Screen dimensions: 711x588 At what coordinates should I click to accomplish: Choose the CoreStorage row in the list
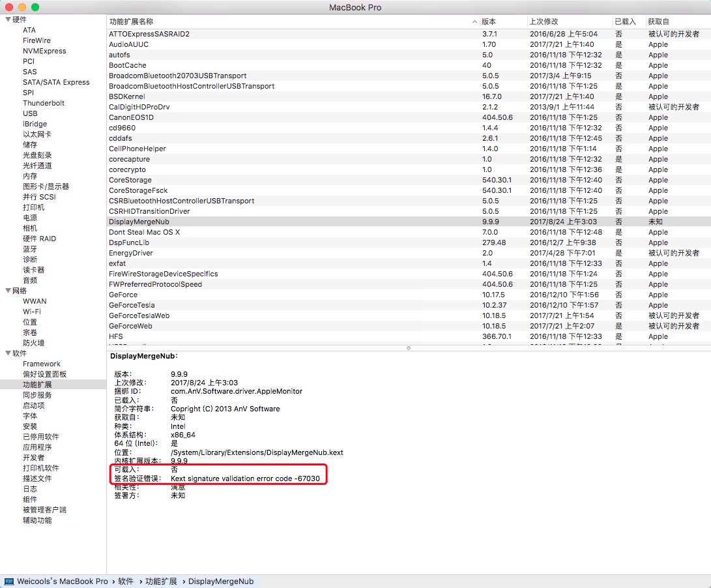[x=130, y=180]
